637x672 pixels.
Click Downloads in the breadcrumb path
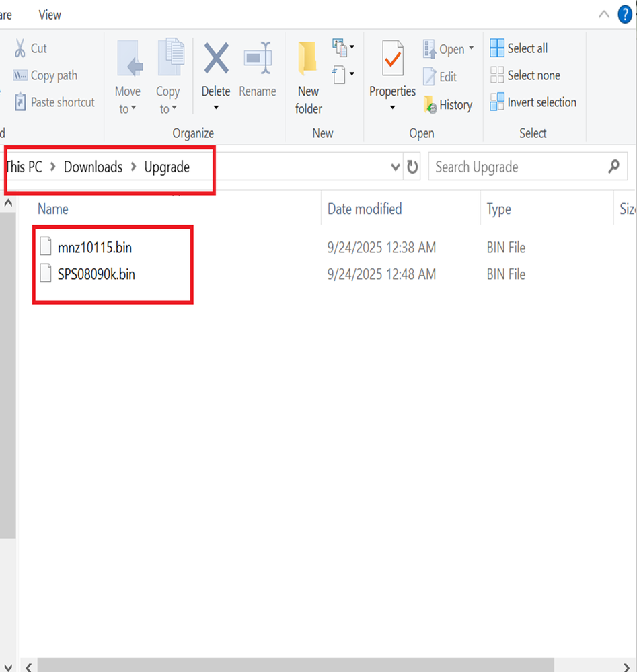click(x=93, y=167)
